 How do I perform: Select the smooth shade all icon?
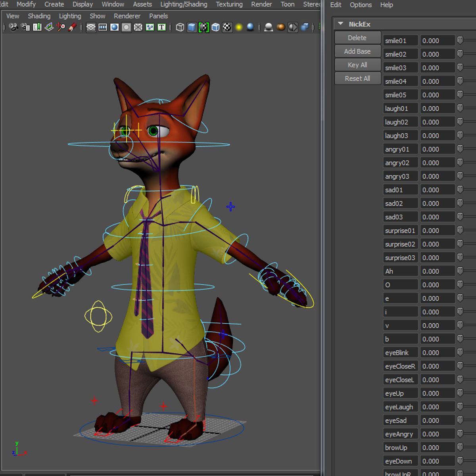[x=192, y=27]
